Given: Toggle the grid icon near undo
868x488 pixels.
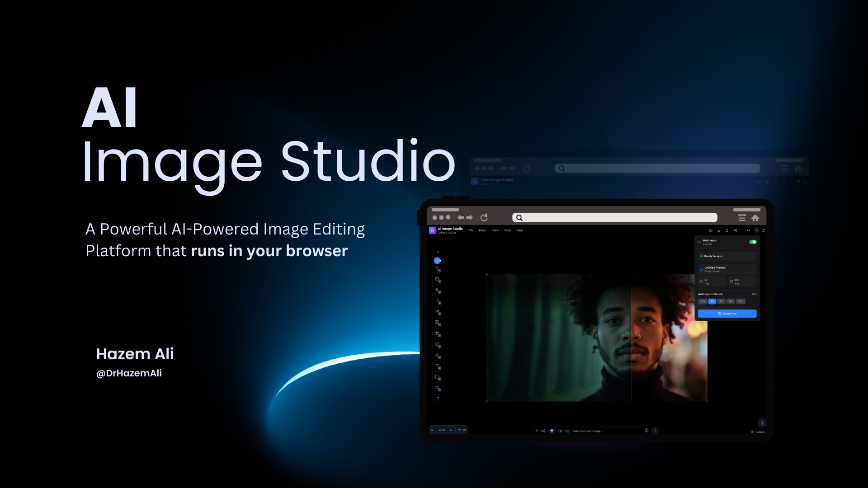Looking at the screenshot, I should (x=465, y=430).
